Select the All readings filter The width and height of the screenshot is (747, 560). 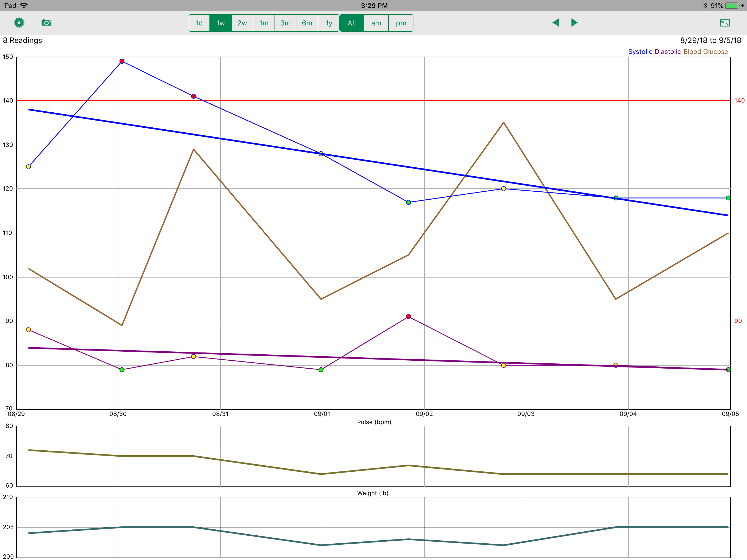[352, 23]
